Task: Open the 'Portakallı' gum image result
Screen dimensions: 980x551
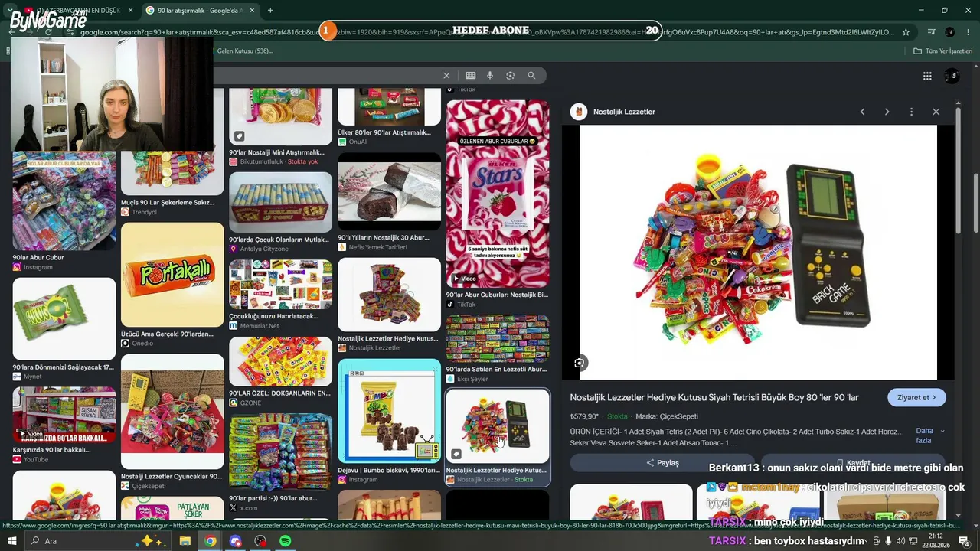Action: [x=172, y=275]
